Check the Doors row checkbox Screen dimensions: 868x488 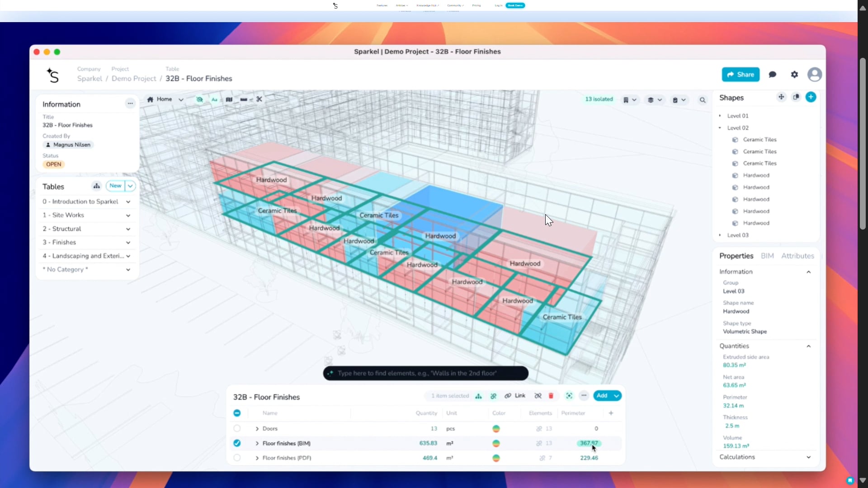[x=237, y=428]
